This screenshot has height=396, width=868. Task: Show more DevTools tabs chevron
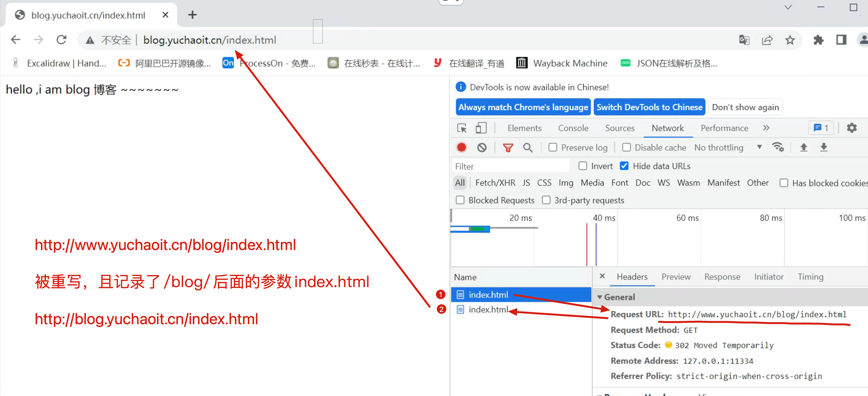click(x=766, y=128)
